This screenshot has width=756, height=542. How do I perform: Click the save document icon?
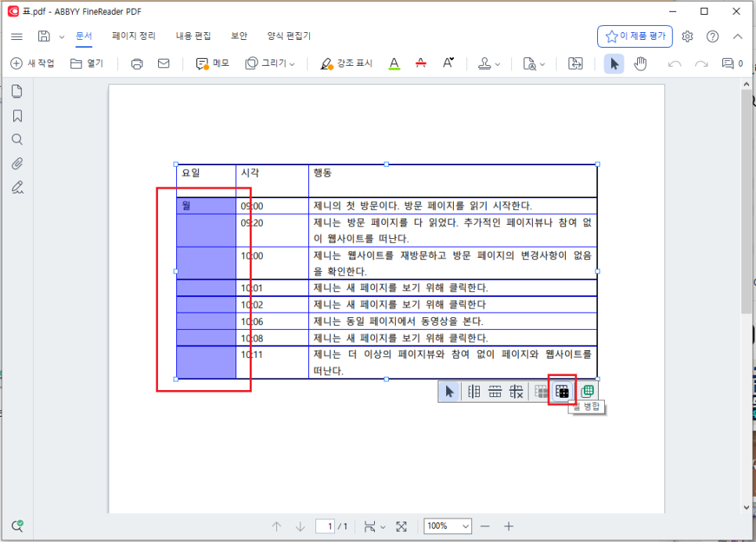point(44,36)
